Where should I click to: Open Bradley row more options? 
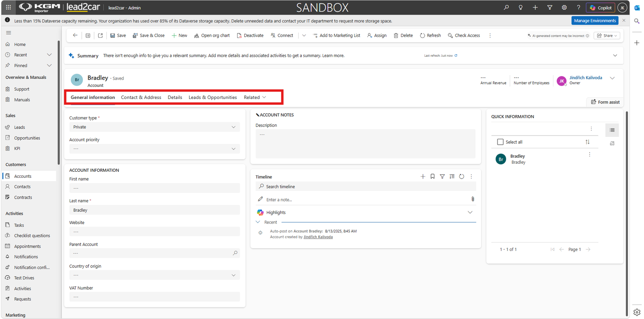click(590, 155)
